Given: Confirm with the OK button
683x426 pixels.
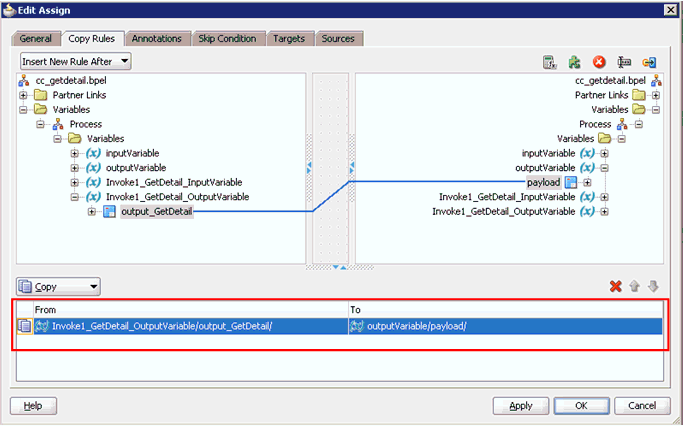Looking at the screenshot, I should point(582,406).
